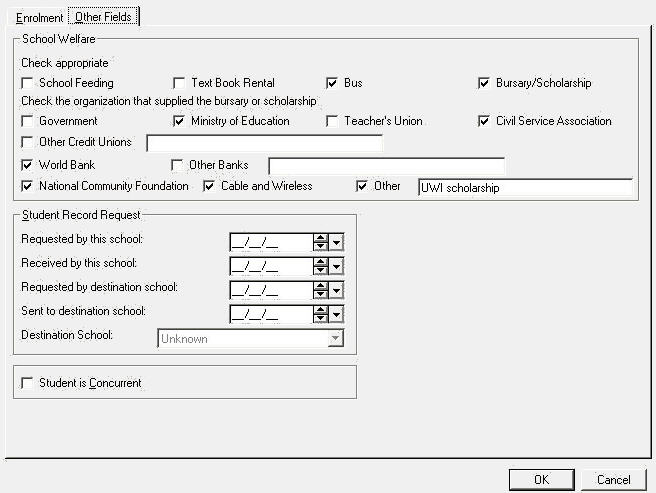The image size is (656, 493).
Task: Check the Teacher's Union option
Action: pos(333,121)
